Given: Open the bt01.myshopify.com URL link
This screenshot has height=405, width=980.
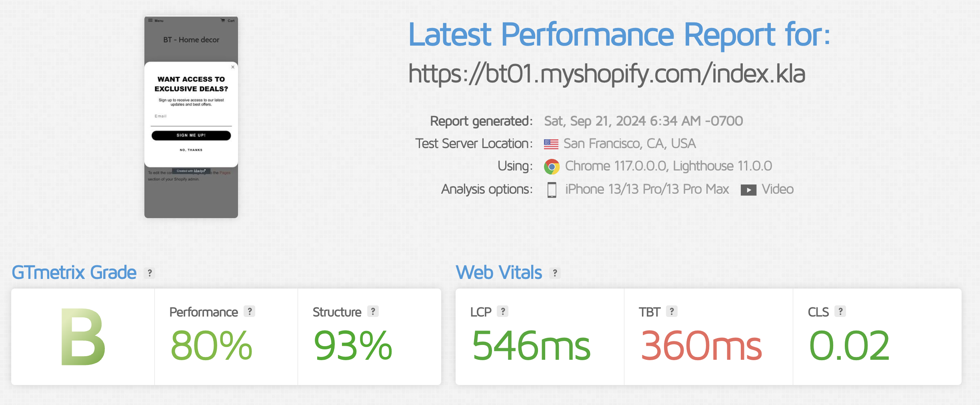Looking at the screenshot, I should click(x=606, y=74).
